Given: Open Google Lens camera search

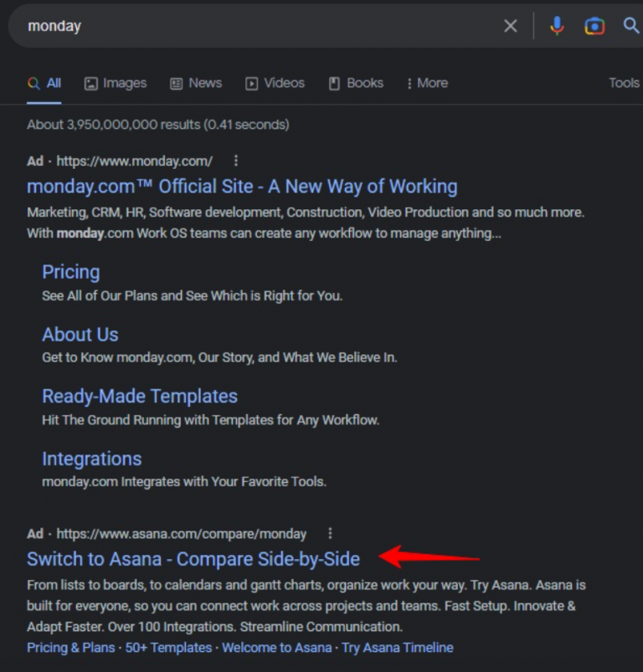Looking at the screenshot, I should [x=594, y=26].
